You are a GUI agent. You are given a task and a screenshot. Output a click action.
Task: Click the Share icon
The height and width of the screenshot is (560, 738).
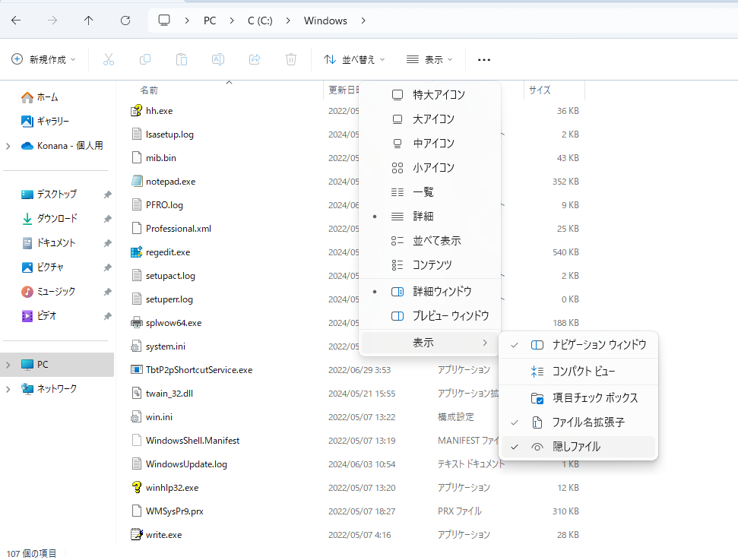pos(255,59)
